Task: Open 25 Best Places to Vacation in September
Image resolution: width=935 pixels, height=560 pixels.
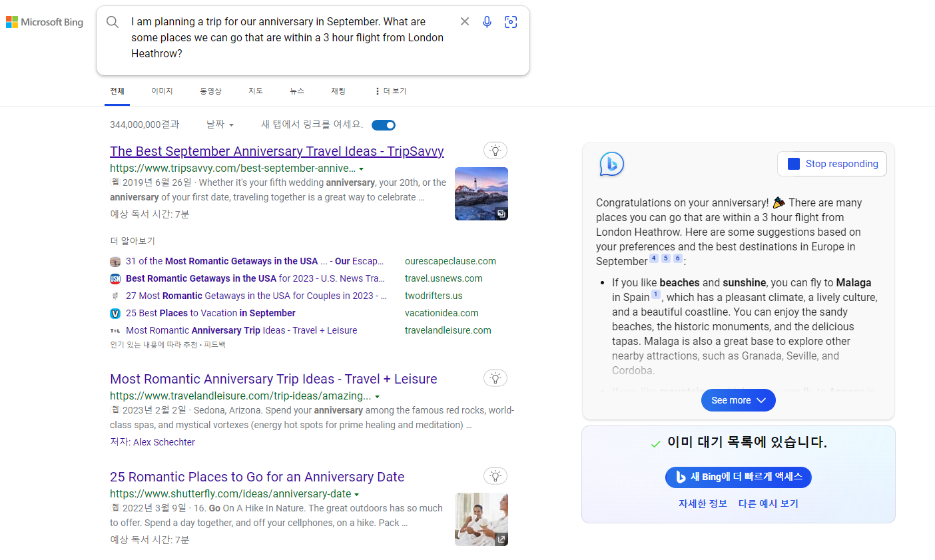Action: click(210, 313)
